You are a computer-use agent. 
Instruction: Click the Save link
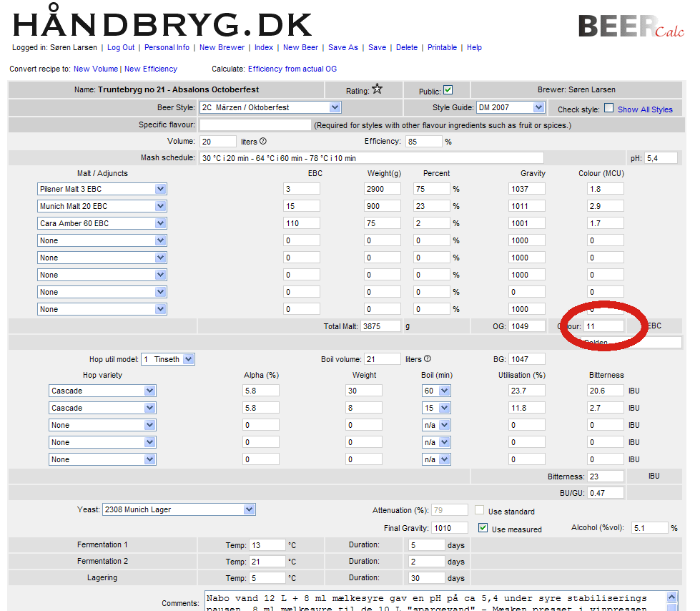coord(378,47)
